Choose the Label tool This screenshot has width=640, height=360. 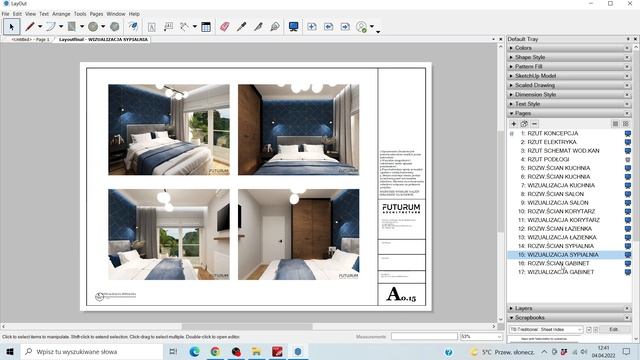[x=168, y=27]
